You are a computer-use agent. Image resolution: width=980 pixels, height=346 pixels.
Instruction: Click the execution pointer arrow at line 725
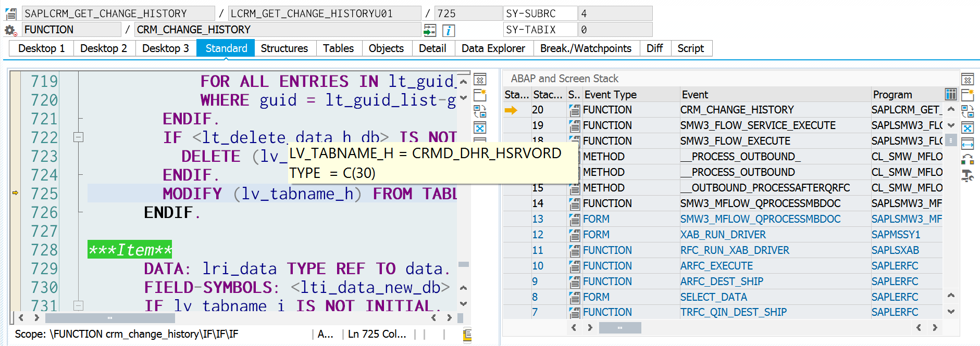click(x=16, y=193)
